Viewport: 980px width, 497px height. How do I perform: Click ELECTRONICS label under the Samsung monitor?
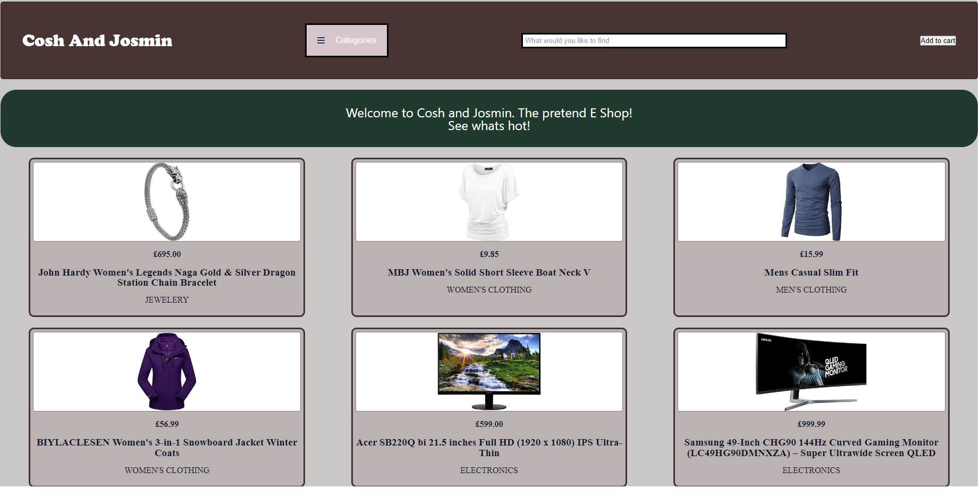[812, 470]
